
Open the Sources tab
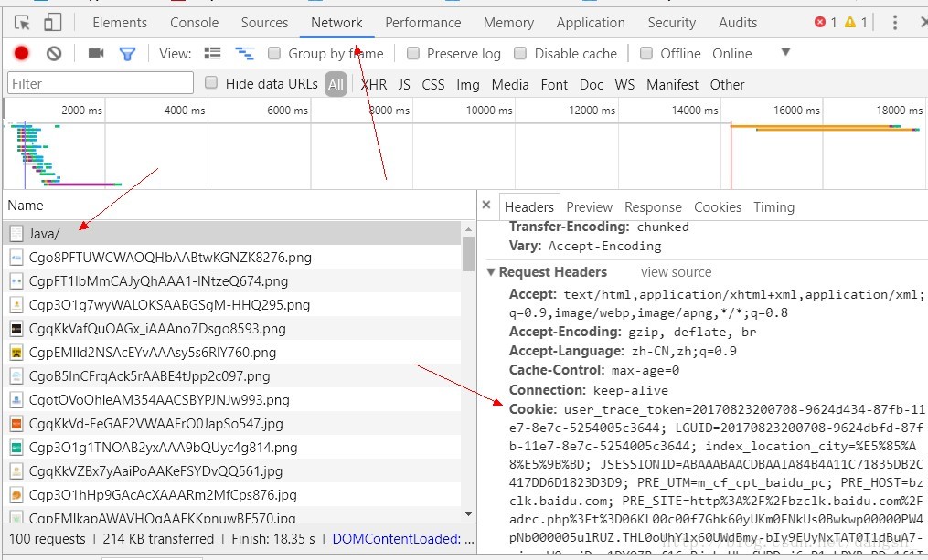(264, 23)
